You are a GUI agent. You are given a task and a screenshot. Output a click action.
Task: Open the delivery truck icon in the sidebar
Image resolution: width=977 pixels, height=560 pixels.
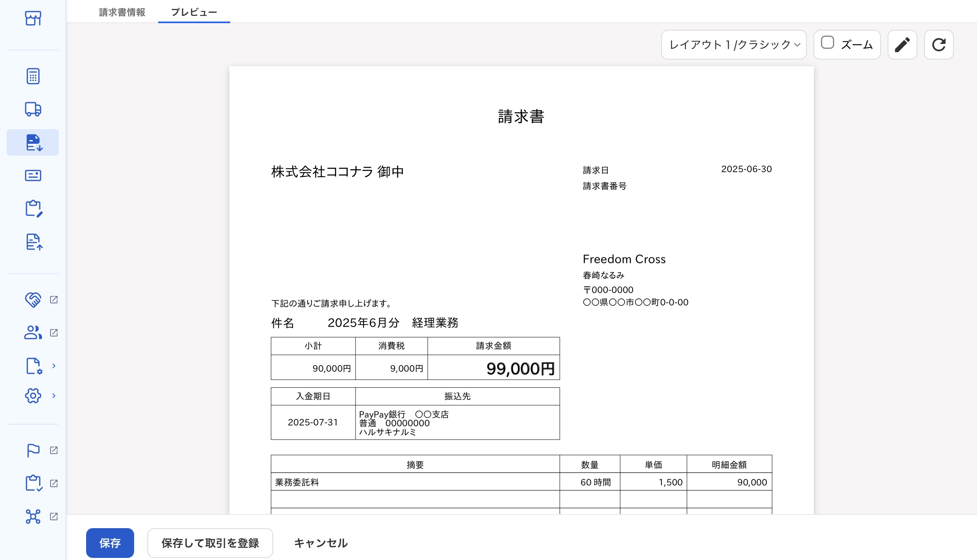(x=33, y=109)
